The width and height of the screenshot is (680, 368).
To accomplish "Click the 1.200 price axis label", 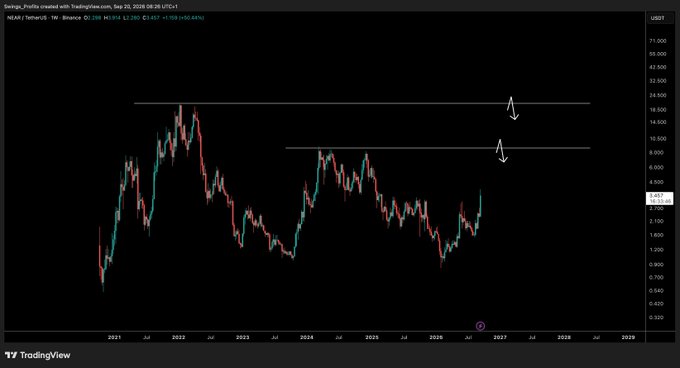I will 657,250.
